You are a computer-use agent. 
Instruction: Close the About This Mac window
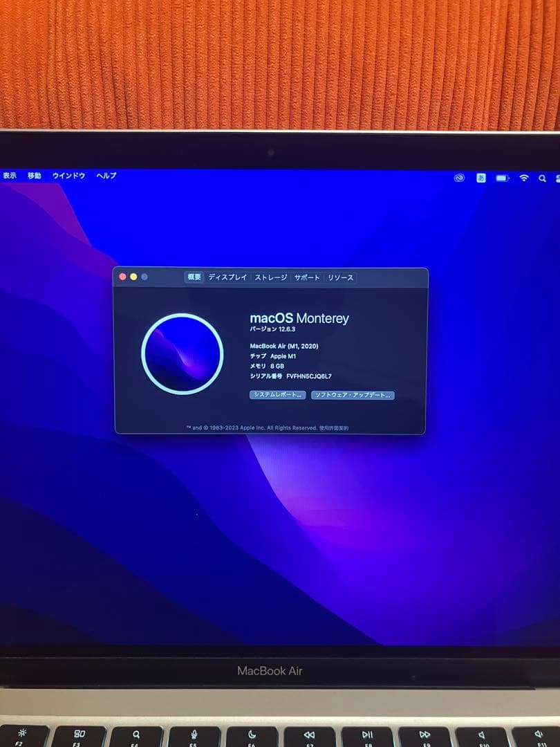122,277
